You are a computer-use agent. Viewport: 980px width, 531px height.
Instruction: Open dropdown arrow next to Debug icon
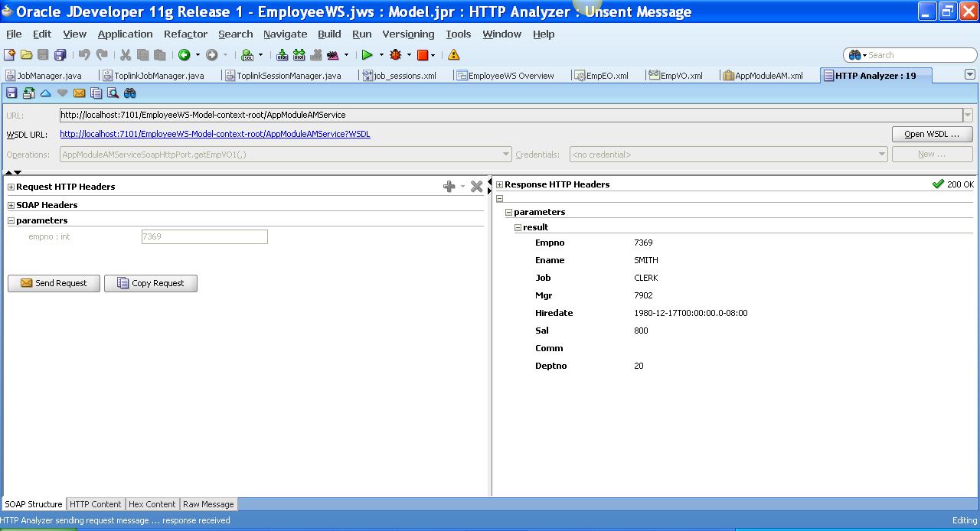coord(409,55)
